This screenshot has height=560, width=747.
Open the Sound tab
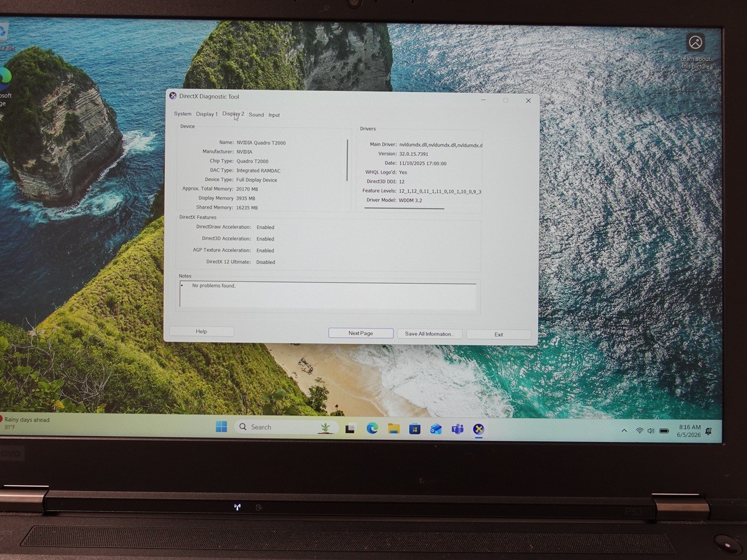256,115
